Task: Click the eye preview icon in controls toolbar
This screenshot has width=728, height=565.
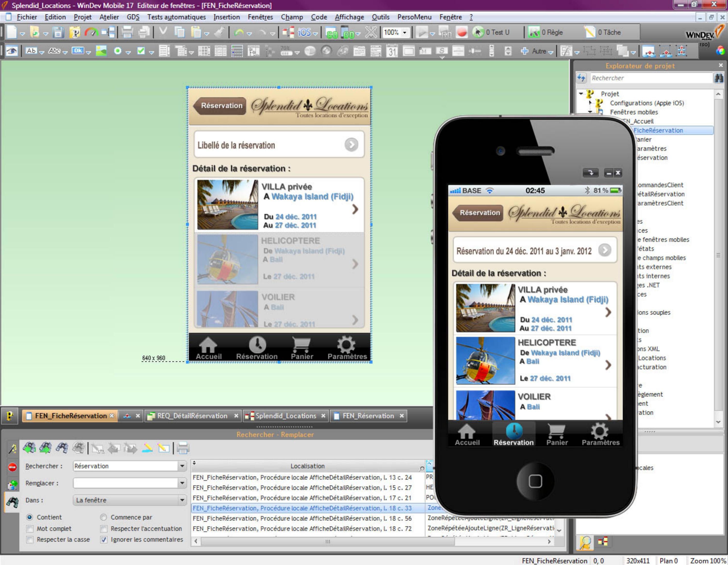Action: pyautogui.click(x=12, y=51)
